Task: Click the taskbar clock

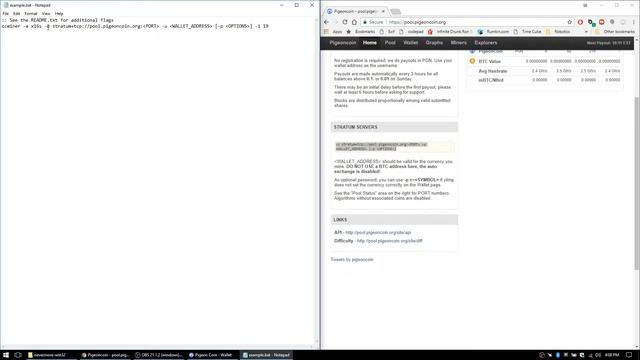Action: pos(612,355)
